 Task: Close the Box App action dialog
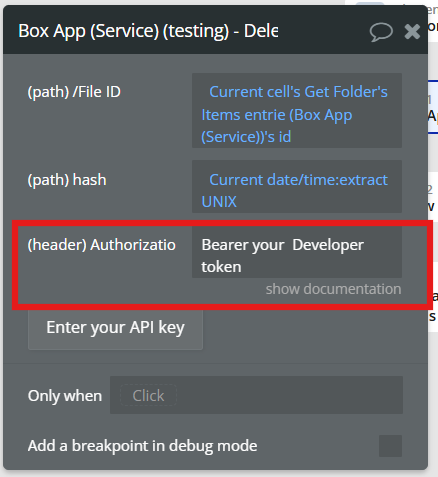click(412, 32)
